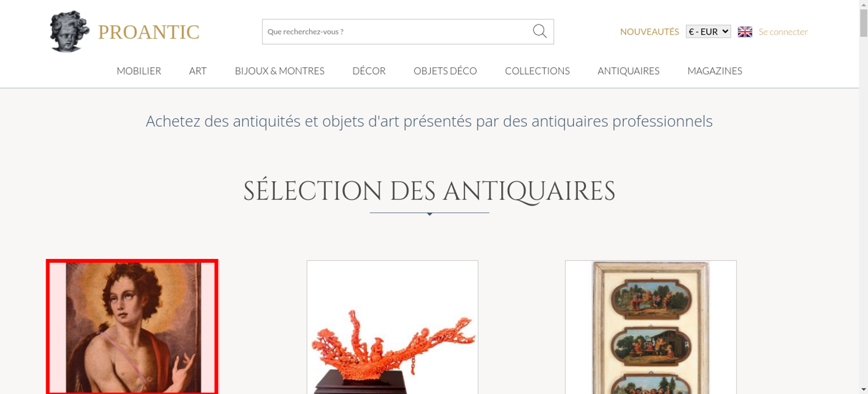The image size is (868, 394).
Task: Open the saint portrait painting thumbnail
Action: pyautogui.click(x=132, y=327)
